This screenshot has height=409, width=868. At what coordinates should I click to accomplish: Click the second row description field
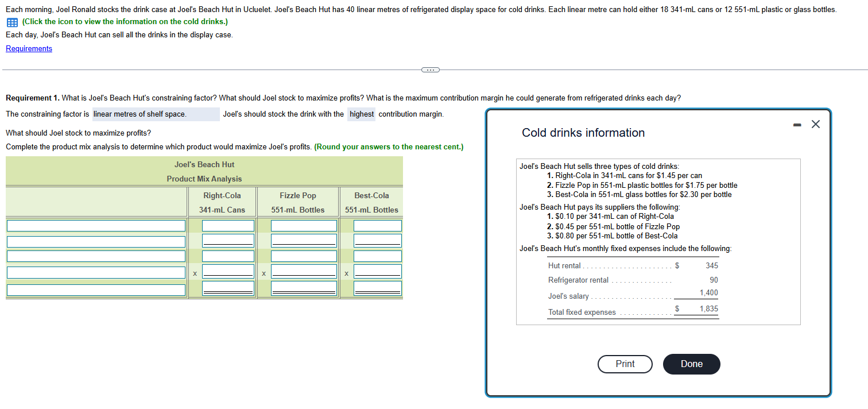coord(96,241)
